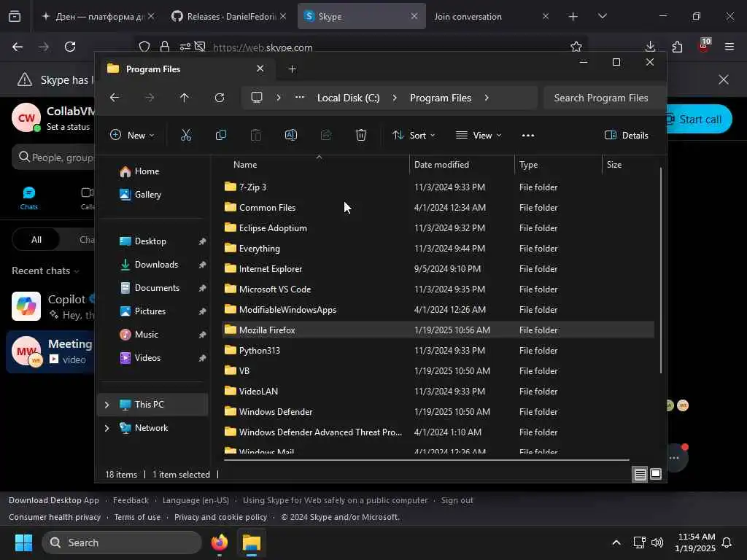Open the See more ellipsis in Explorer toolbar
747x560 pixels.
(x=528, y=135)
